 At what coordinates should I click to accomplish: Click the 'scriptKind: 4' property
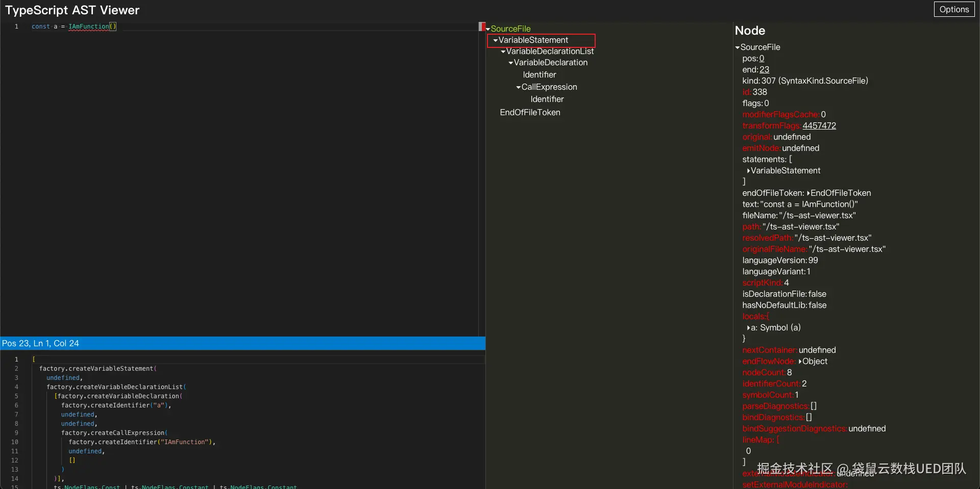pyautogui.click(x=766, y=283)
